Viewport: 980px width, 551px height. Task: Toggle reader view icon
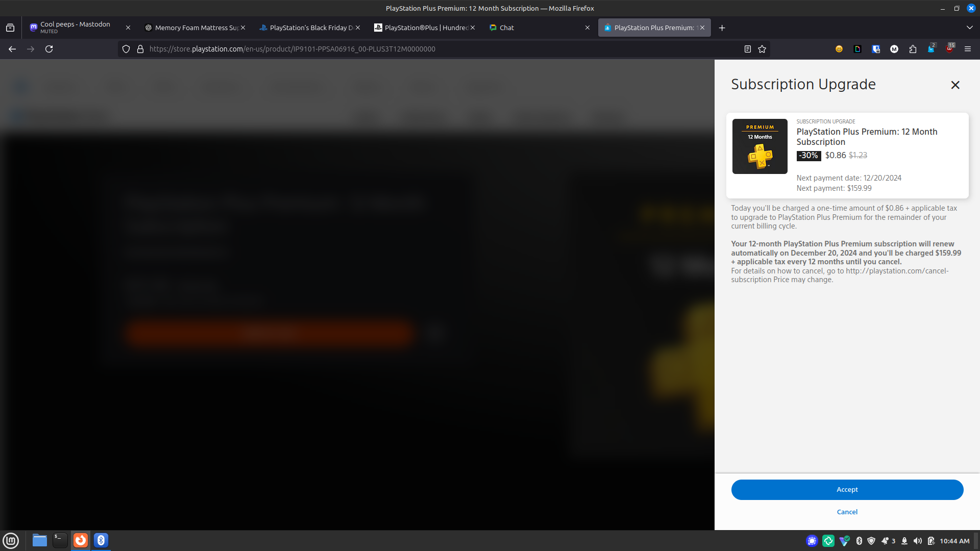point(747,49)
